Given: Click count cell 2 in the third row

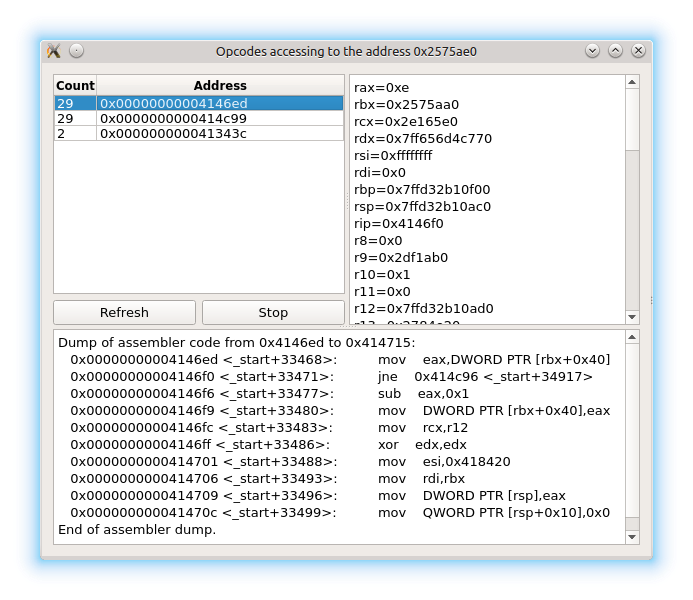Looking at the screenshot, I should click(75, 133).
